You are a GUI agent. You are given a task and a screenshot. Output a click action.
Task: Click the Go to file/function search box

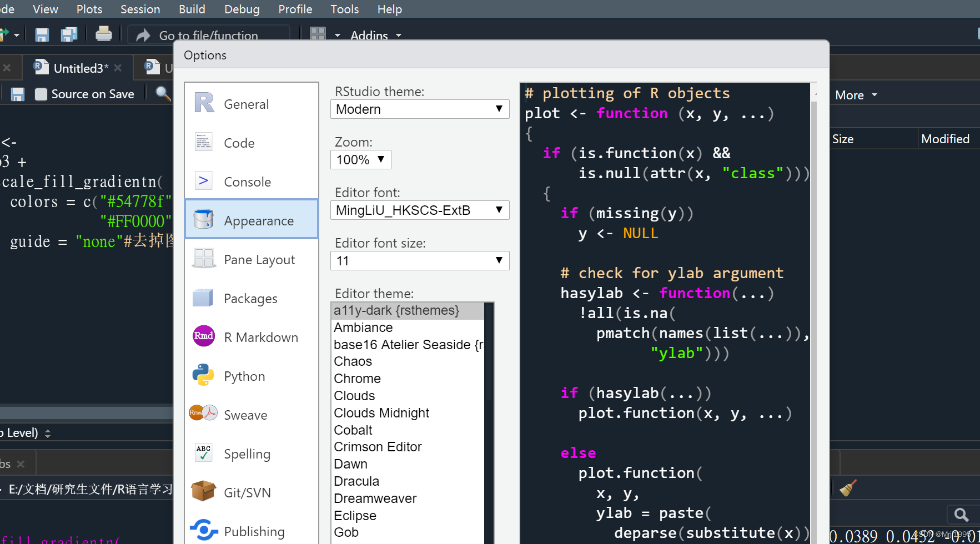pyautogui.click(x=209, y=35)
